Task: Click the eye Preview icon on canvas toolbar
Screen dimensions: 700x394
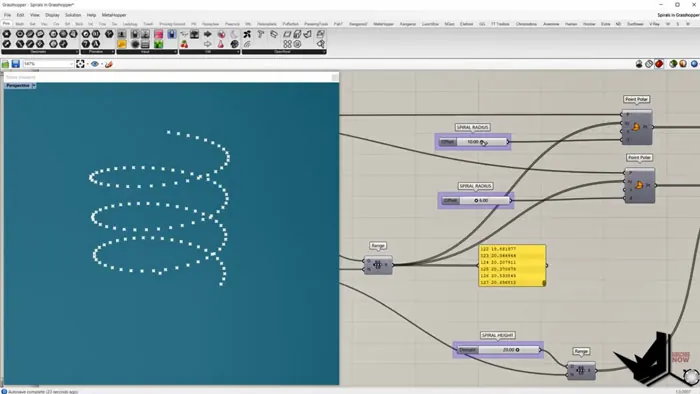Action: click(x=95, y=64)
